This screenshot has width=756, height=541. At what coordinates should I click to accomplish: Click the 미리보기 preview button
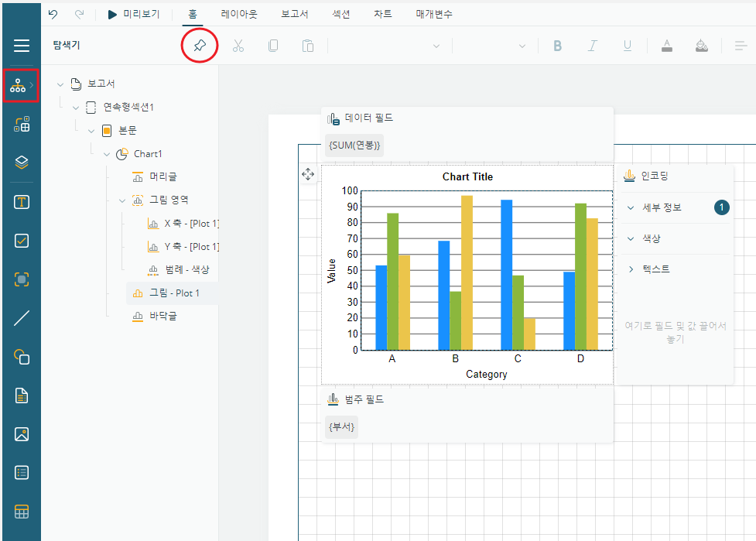134,14
